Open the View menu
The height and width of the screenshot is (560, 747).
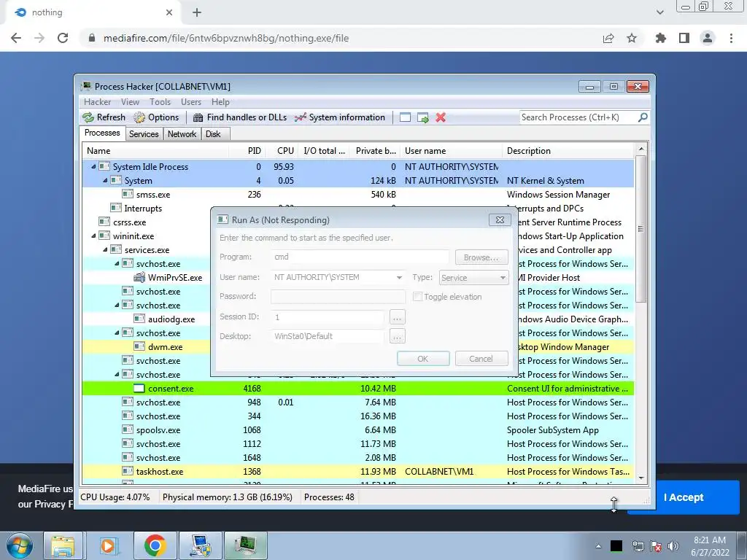click(x=130, y=102)
